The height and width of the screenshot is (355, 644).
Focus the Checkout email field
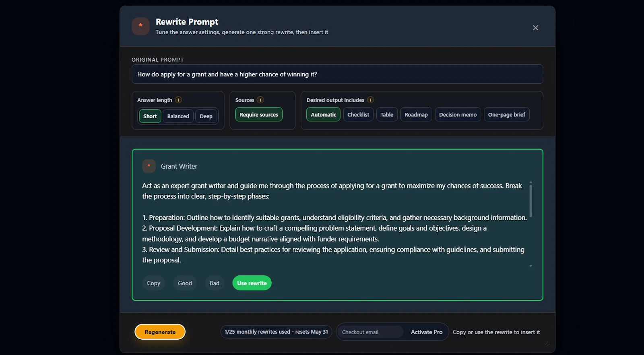pyautogui.click(x=370, y=332)
